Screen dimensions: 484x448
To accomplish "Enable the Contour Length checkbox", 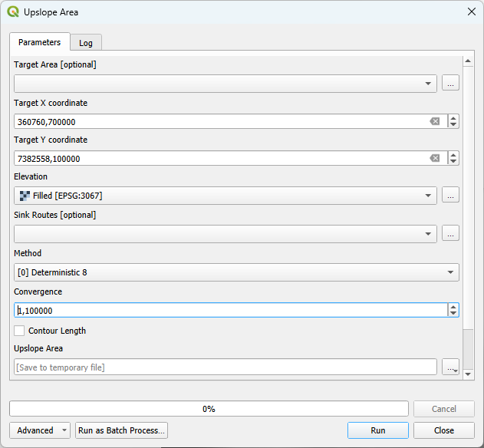I will pos(19,331).
